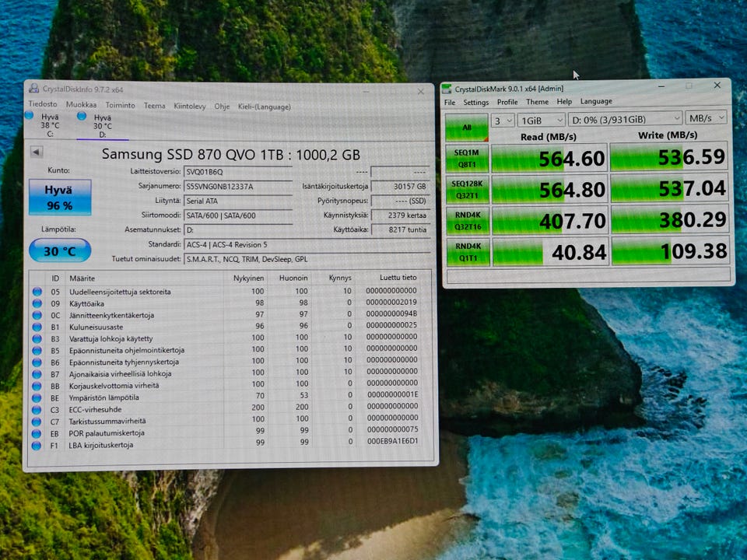Open Ohje menu in CrystalDiskInfo

tap(222, 107)
